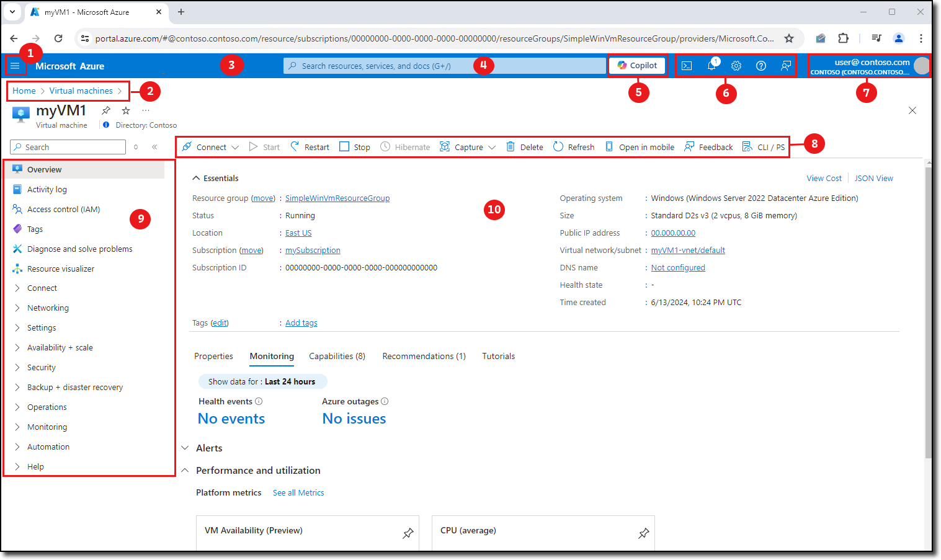Add myVM1 to favorites with the star

click(x=125, y=110)
